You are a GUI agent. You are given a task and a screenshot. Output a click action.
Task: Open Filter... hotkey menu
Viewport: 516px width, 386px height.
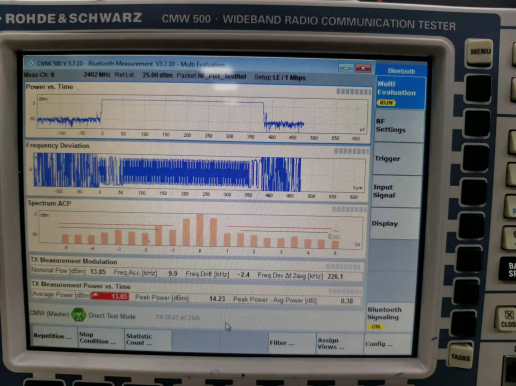coord(291,343)
